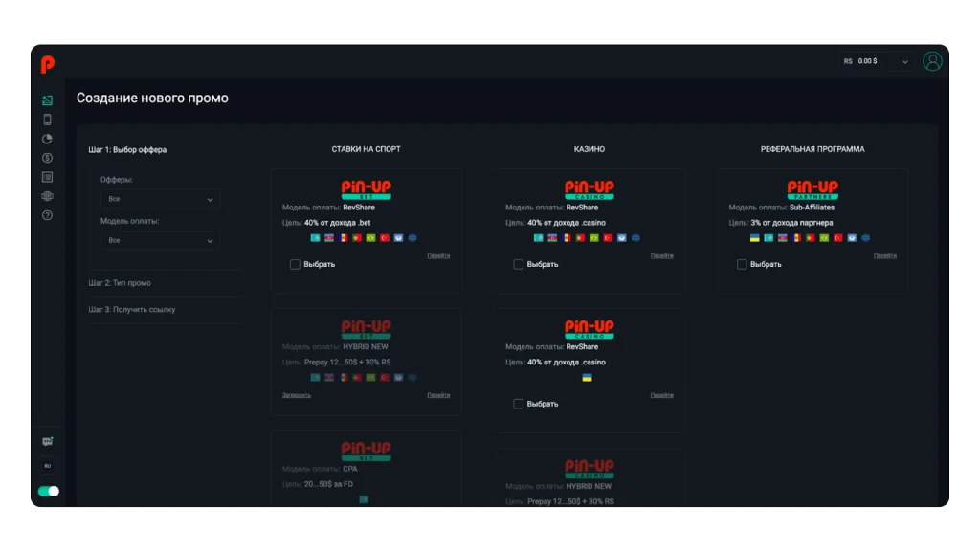This screenshot has height=551, width=980.
Task: Click the globe icon in the .bet RevShare card
Action: click(x=412, y=238)
